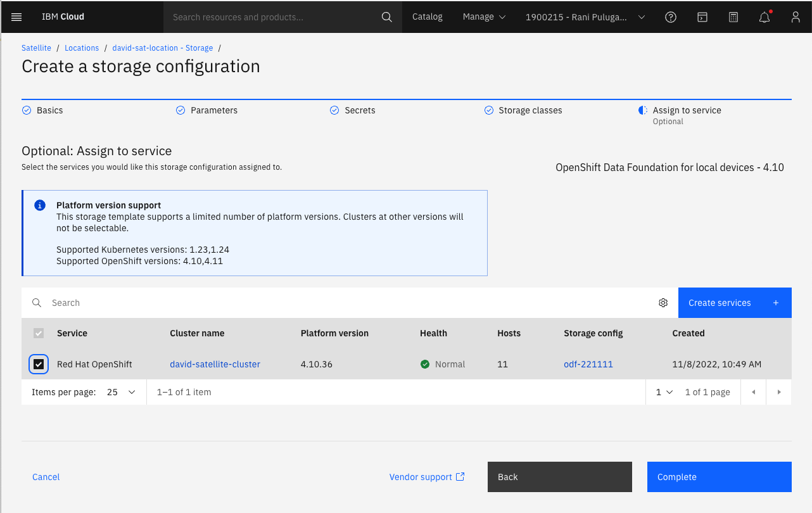Uncheck the Red Hat OpenShift row checkbox
Screen dimensions: 812x513
39,364
